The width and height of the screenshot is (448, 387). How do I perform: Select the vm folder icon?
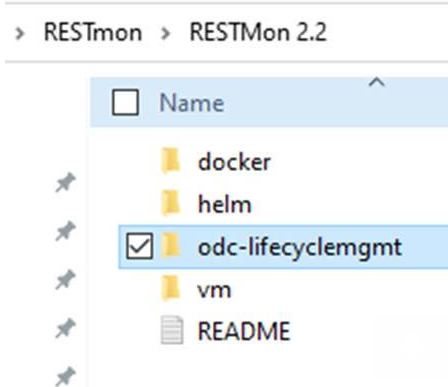(171, 288)
